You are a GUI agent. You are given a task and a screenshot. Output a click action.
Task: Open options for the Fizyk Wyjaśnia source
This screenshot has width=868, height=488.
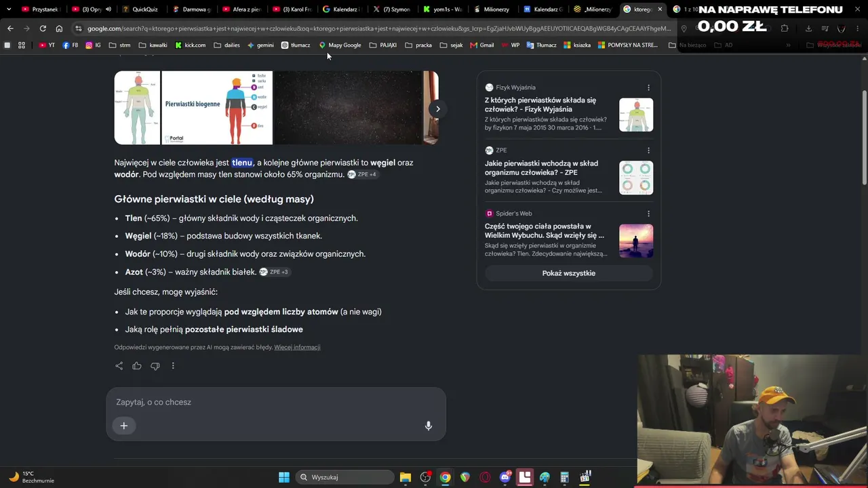pos(648,87)
